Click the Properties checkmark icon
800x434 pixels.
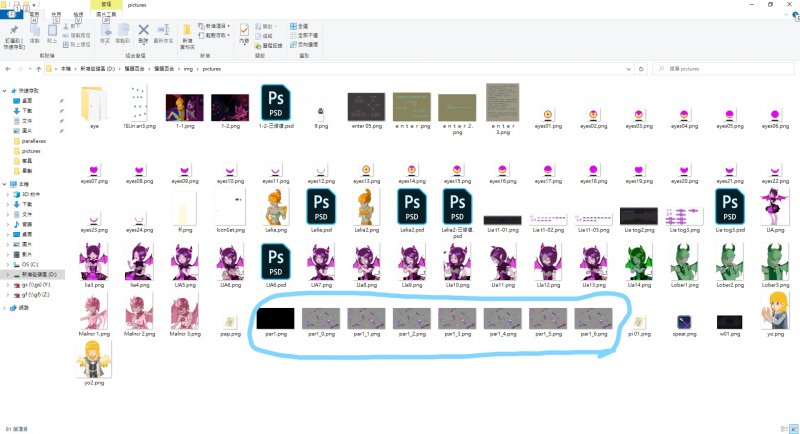point(244,30)
